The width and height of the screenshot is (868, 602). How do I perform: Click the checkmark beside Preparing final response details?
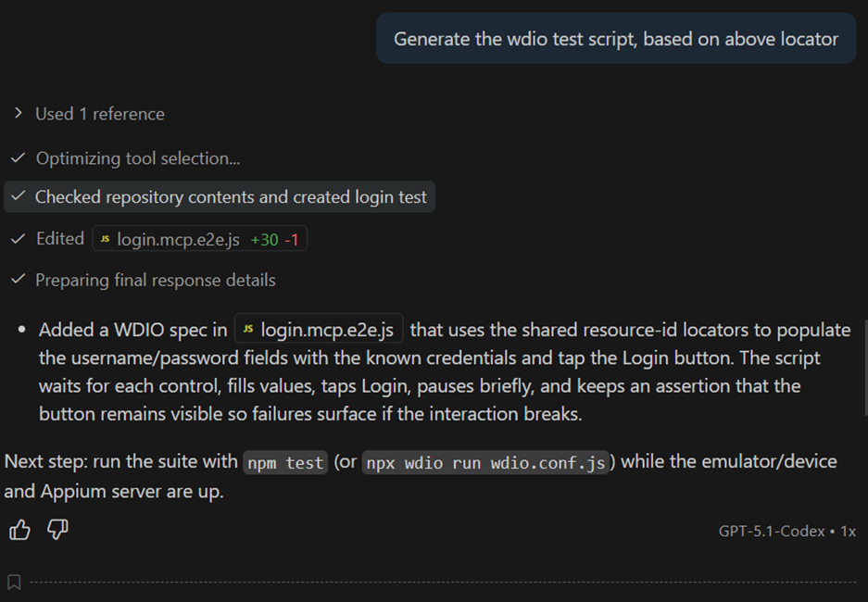pos(18,280)
